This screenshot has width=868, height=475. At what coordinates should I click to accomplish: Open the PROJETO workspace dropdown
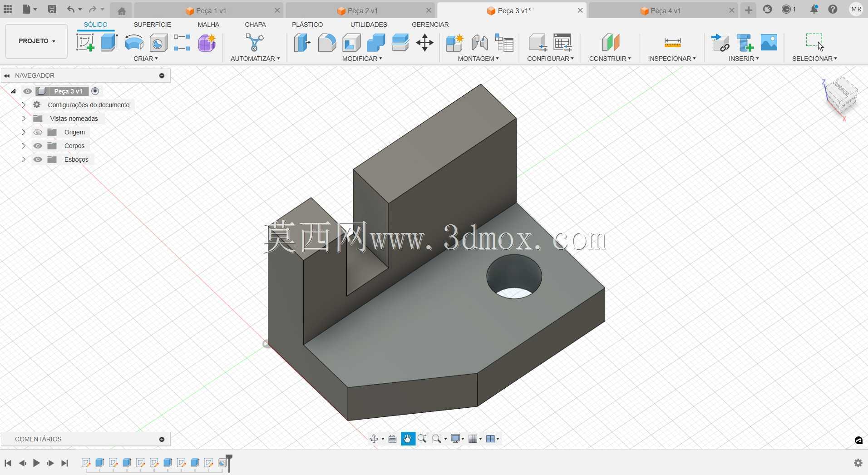tap(36, 41)
